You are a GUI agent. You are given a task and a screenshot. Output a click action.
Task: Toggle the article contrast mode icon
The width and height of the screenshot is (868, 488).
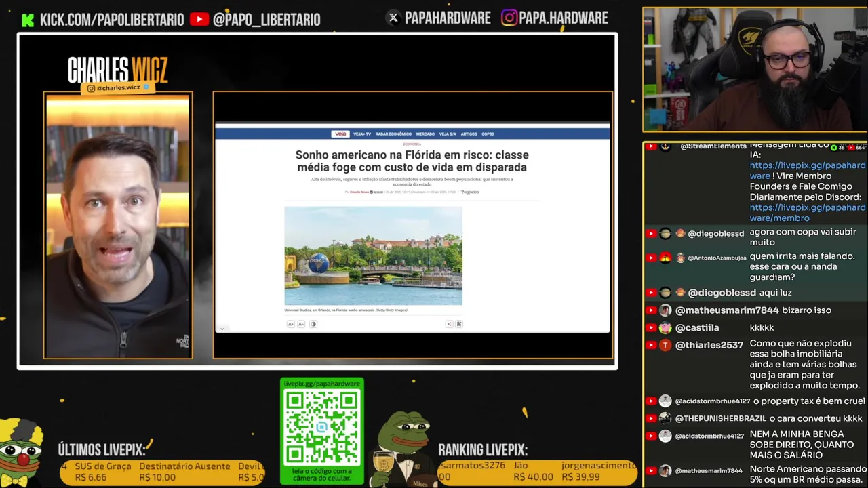[x=313, y=324]
